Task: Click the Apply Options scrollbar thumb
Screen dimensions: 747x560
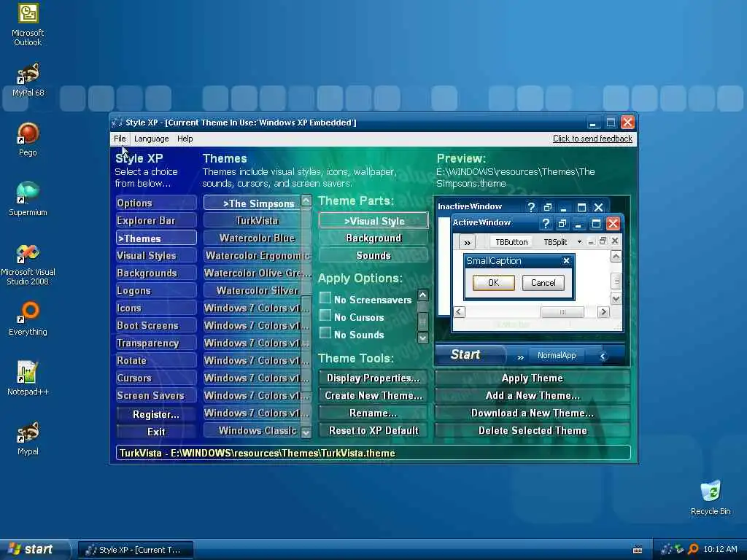Action: (422, 322)
